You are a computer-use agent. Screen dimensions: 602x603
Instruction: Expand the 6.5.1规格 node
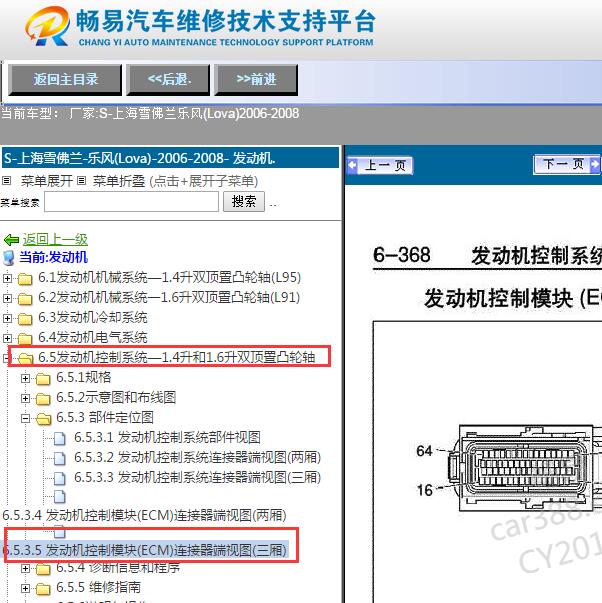coord(25,378)
